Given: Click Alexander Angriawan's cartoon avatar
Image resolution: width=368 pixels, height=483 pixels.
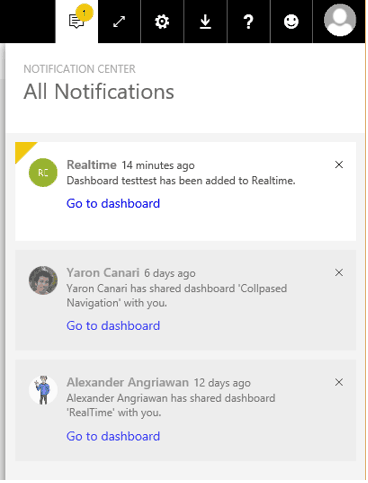Looking at the screenshot, I should pyautogui.click(x=43, y=390).
